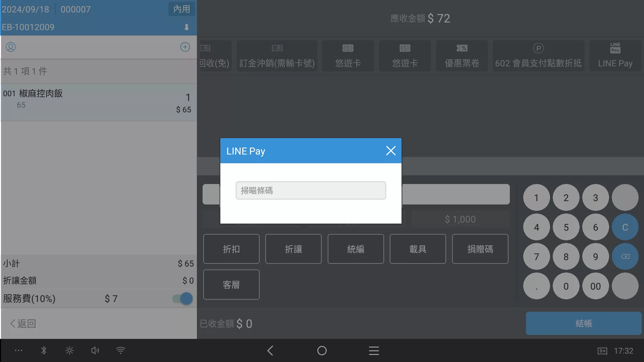
Task: Choose 優惠票卷 coupon payment
Action: [x=462, y=56]
